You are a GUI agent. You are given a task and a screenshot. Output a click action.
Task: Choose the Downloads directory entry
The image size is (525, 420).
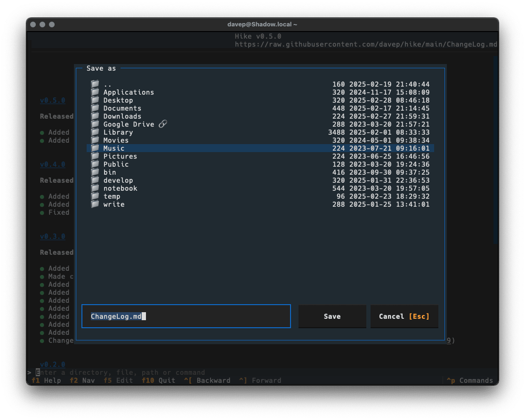[x=122, y=116]
